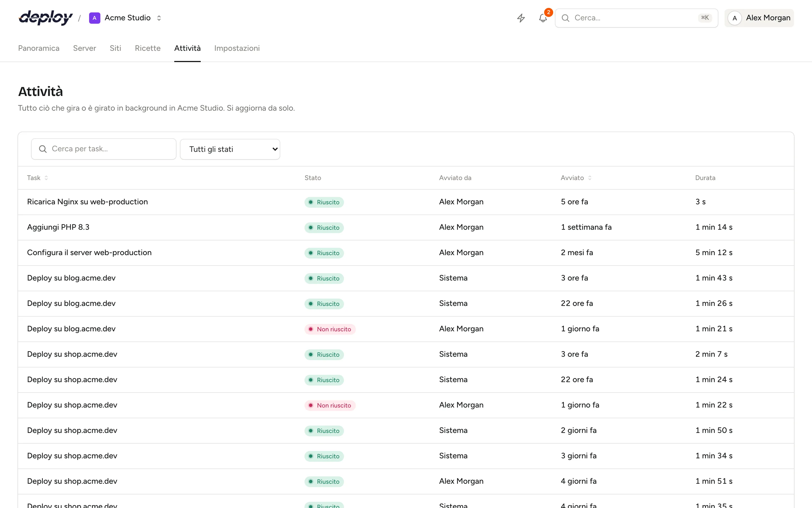Image resolution: width=812 pixels, height=508 pixels.
Task: Click the Avviato da column header
Action: coord(455,178)
